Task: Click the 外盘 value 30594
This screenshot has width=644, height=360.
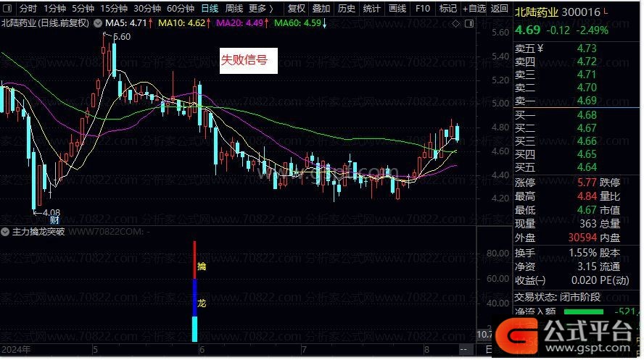Action: [x=582, y=238]
